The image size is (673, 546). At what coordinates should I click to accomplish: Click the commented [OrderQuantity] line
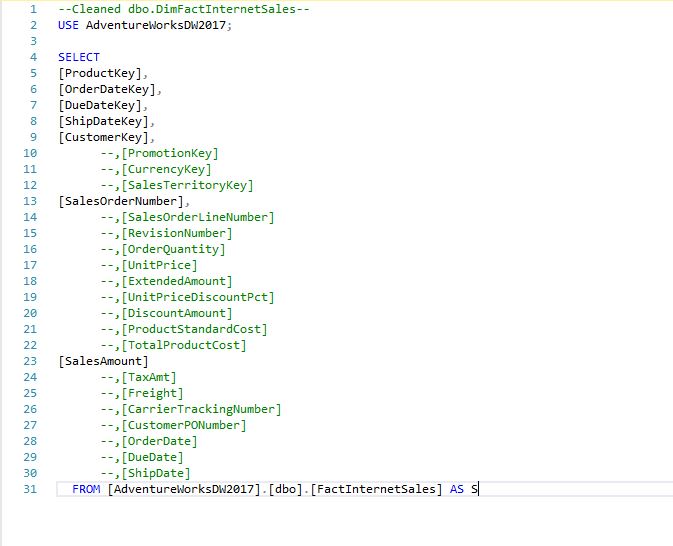(163, 249)
